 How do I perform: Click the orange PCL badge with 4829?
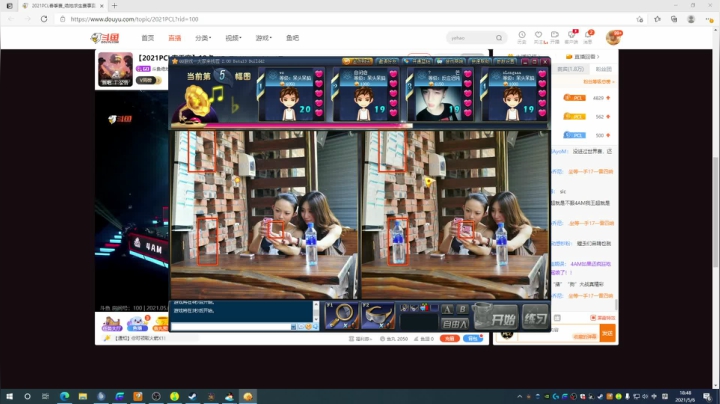click(574, 98)
